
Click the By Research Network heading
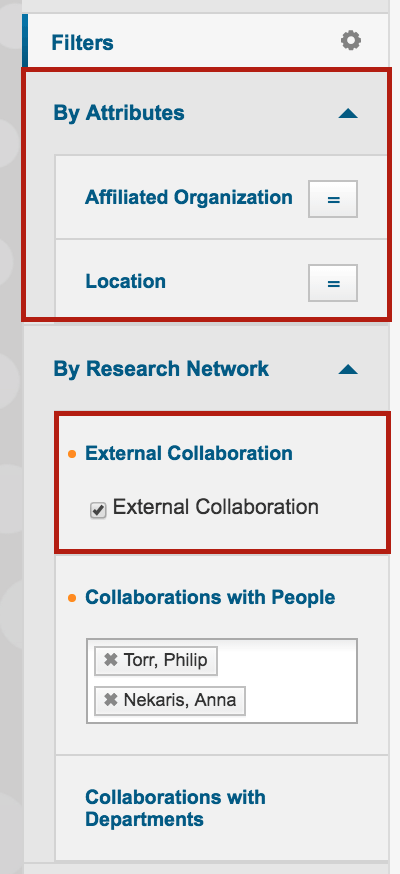161,369
